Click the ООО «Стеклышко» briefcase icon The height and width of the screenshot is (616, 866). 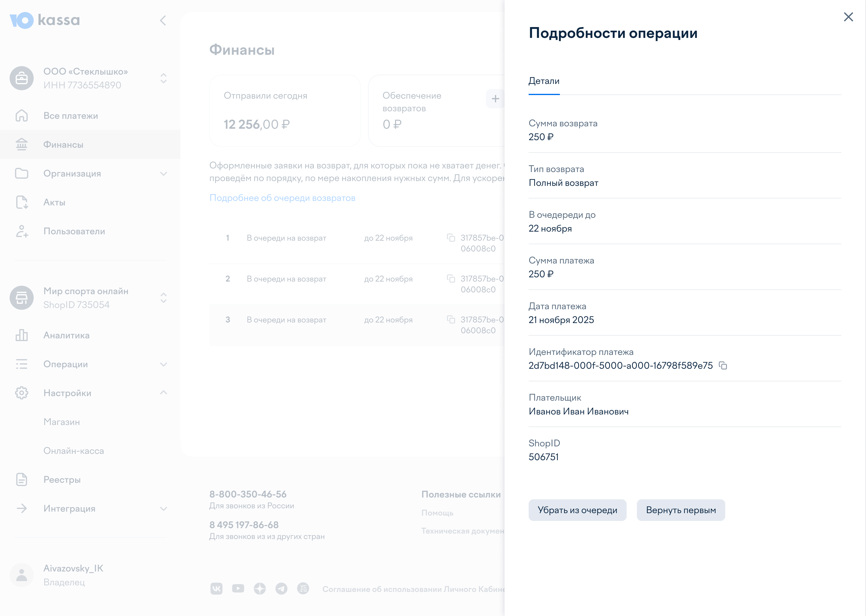[22, 78]
